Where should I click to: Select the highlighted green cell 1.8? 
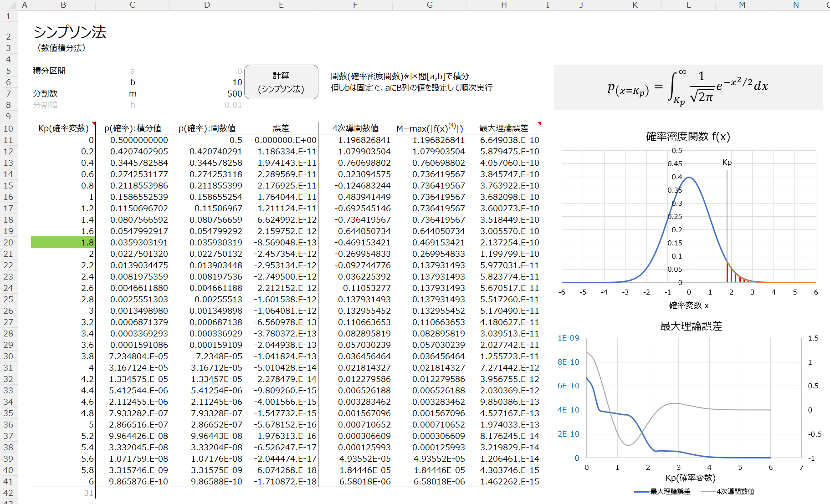point(63,242)
